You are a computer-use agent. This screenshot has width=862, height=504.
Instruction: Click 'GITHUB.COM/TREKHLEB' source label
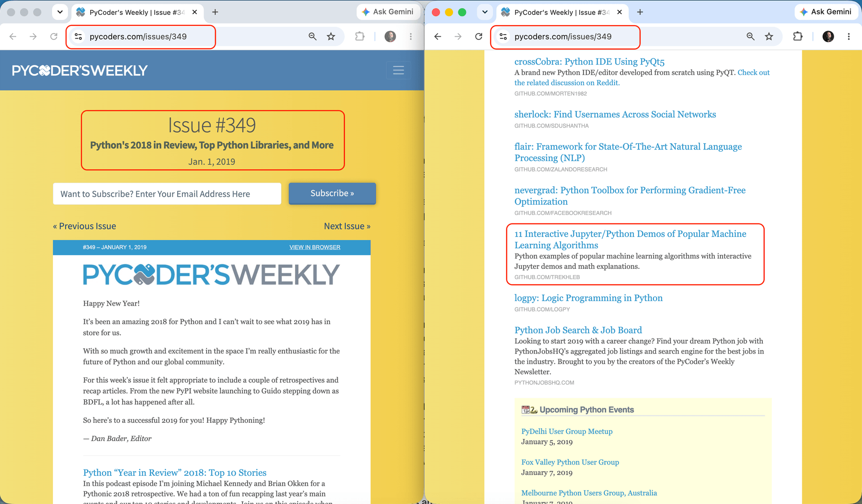547,277
